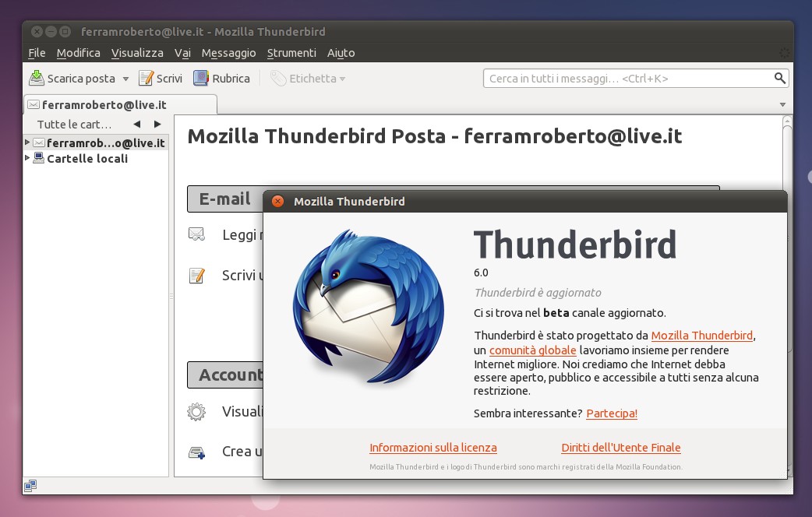Open Diritti dell'Utente Finale link
This screenshot has width=812, height=517.
(x=621, y=448)
